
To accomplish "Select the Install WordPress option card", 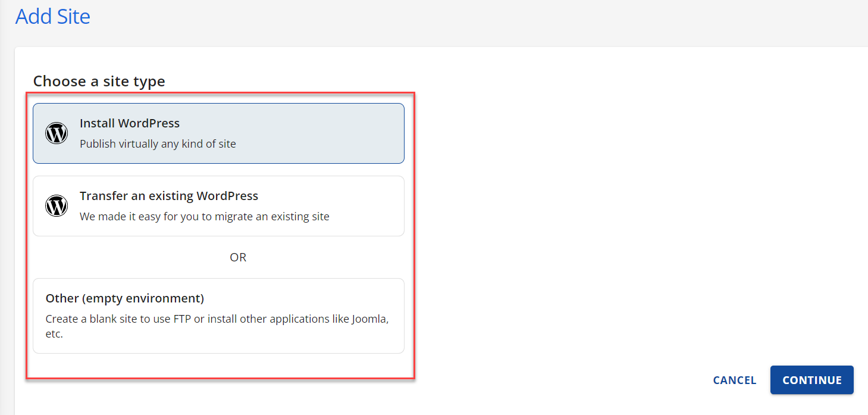I will coord(218,133).
